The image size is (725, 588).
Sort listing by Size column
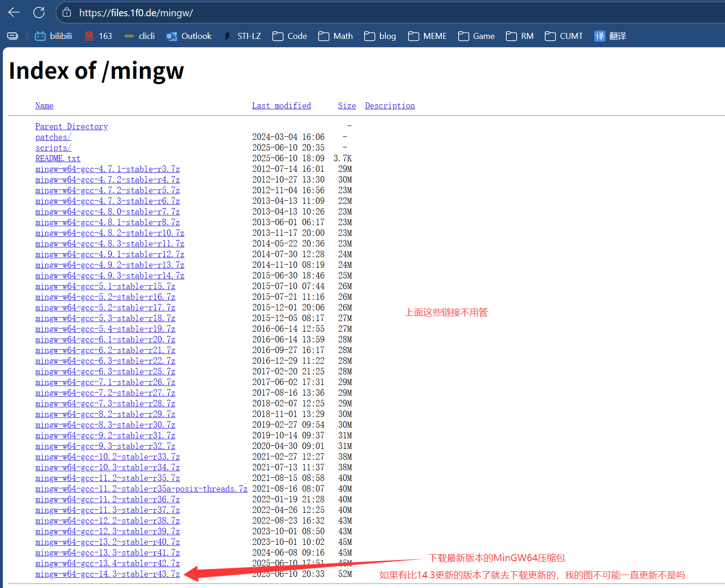[347, 106]
